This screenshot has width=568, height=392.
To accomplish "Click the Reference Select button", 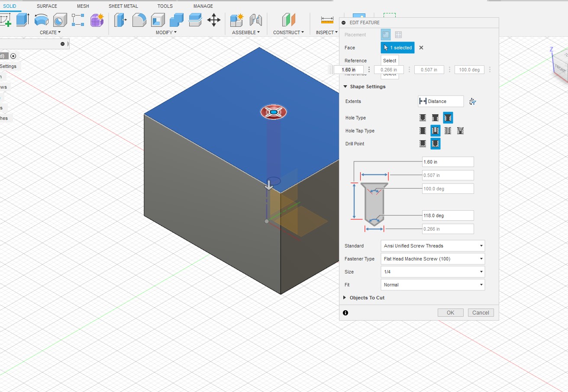I will pos(390,61).
